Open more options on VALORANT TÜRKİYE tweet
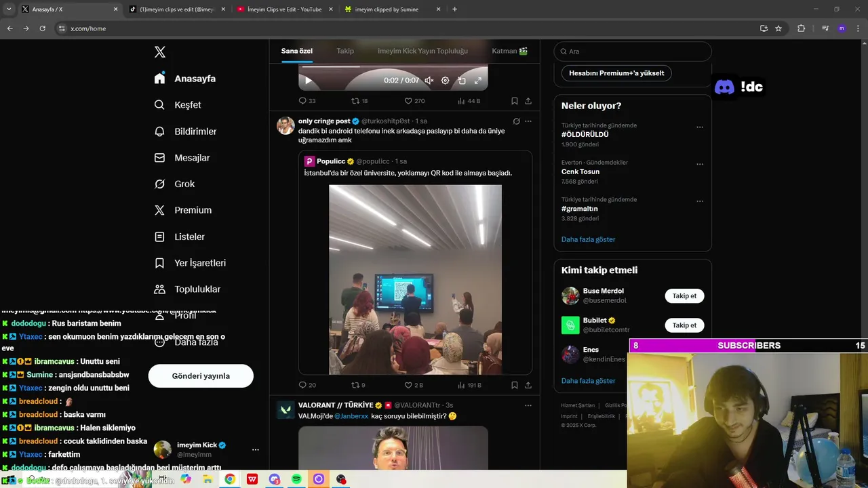This screenshot has height=488, width=868. 528,405
